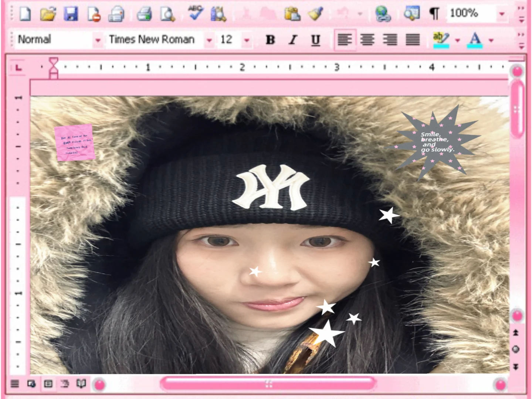Center the text alignment
Image resolution: width=532 pixels, height=399 pixels.
coord(367,40)
